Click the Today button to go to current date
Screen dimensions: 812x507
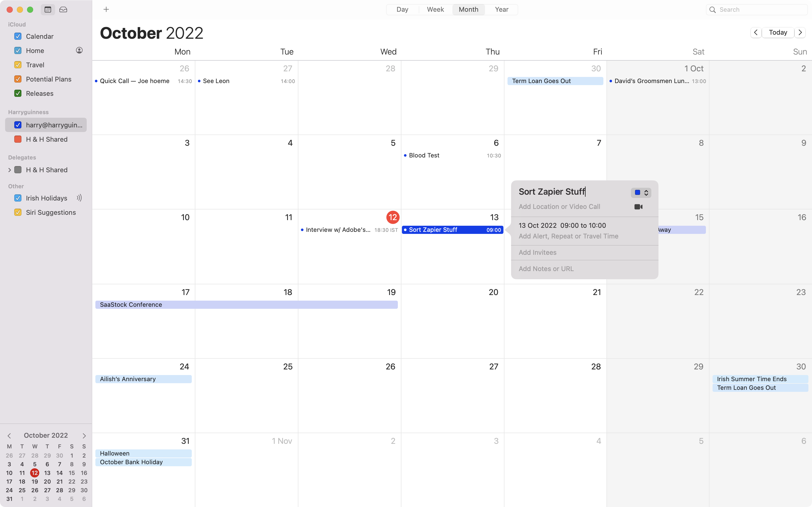(778, 33)
